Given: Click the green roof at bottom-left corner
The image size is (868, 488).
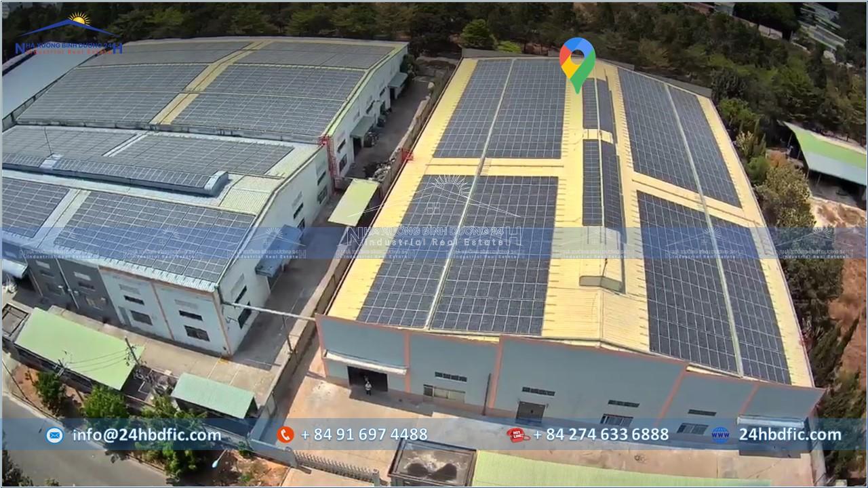Looking at the screenshot, I should click(x=75, y=346).
